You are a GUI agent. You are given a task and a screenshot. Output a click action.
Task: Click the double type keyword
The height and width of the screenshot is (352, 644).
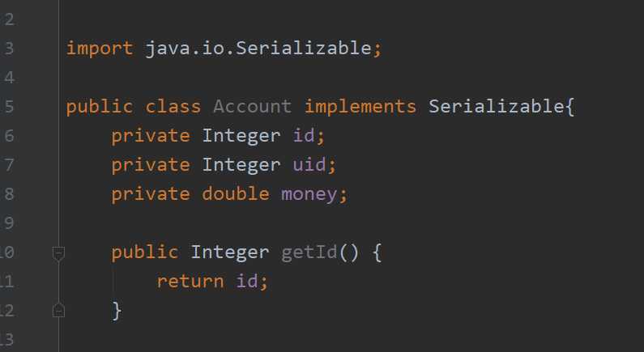click(x=236, y=193)
